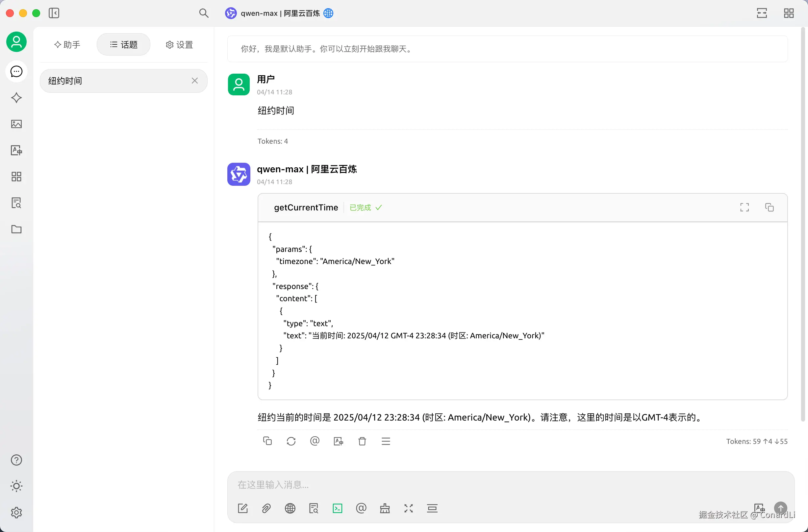Click the attachment paperclip icon

tap(266, 508)
